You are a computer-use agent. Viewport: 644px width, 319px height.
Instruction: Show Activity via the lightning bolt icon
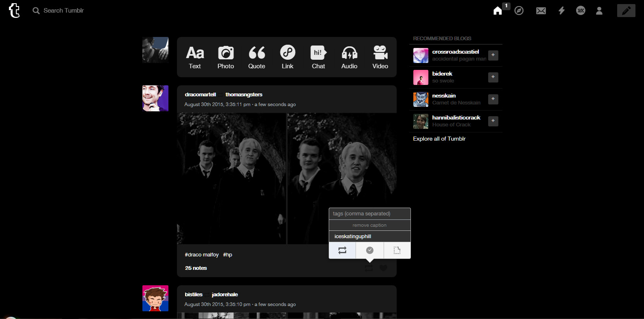click(x=561, y=11)
